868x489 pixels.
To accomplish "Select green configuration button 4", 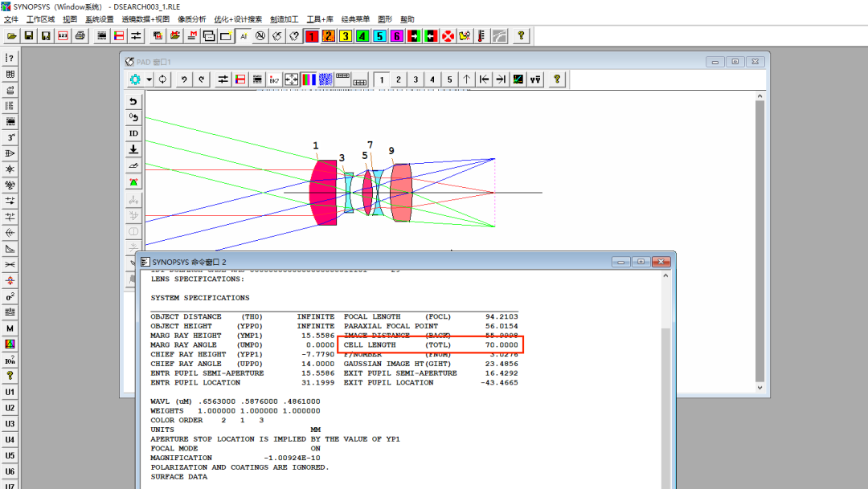I will pyautogui.click(x=362, y=36).
